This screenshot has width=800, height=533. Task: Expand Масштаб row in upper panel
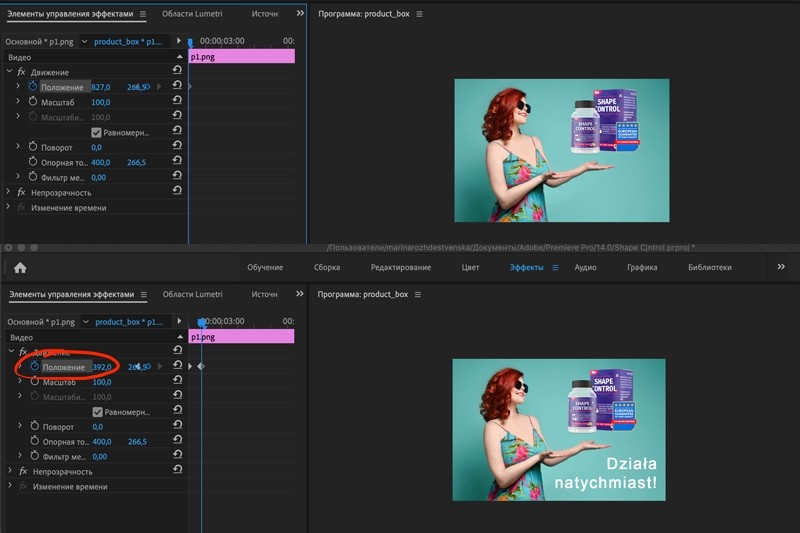coord(18,101)
